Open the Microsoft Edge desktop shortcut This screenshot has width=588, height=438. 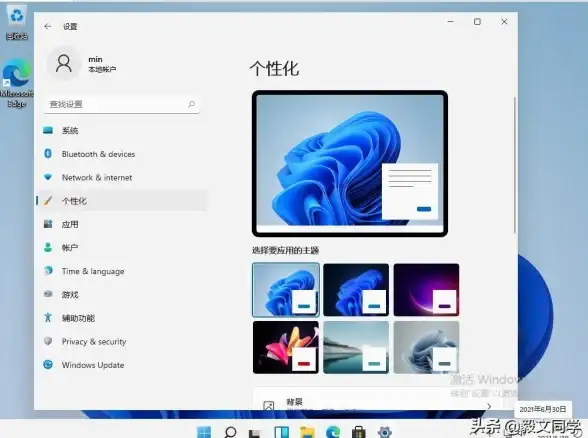(17, 83)
